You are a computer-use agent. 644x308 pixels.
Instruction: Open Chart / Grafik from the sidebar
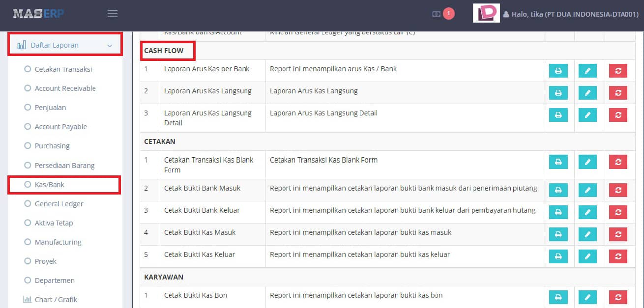(56, 299)
